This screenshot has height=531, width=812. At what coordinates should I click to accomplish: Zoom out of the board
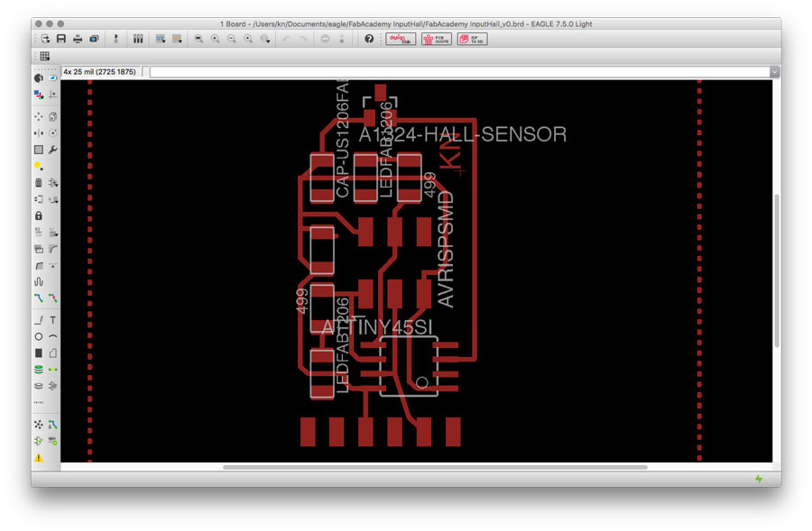click(232, 39)
